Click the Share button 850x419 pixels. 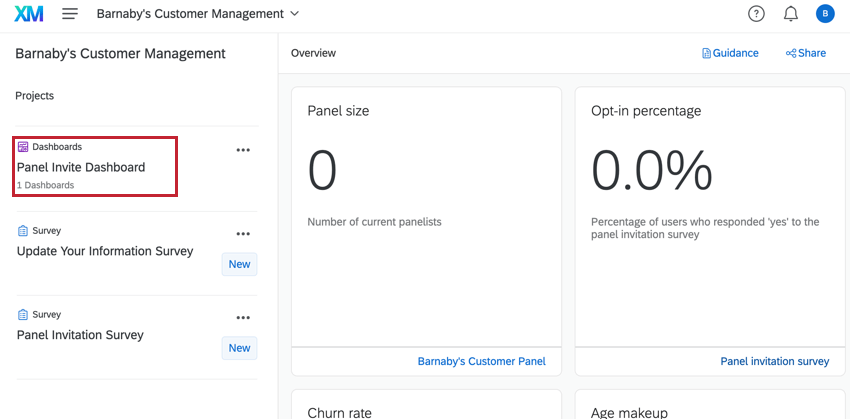806,53
